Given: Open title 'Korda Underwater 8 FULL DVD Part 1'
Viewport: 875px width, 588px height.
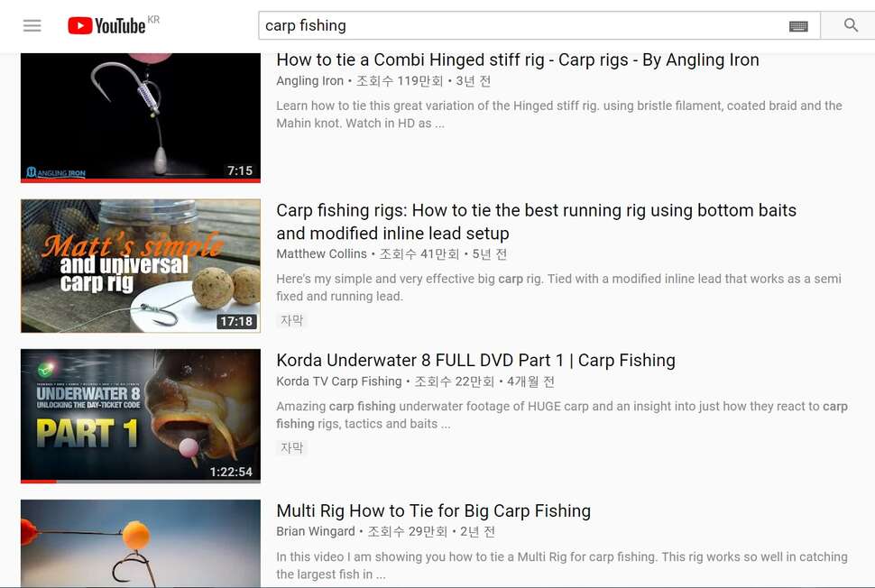Looking at the screenshot, I should point(475,361).
